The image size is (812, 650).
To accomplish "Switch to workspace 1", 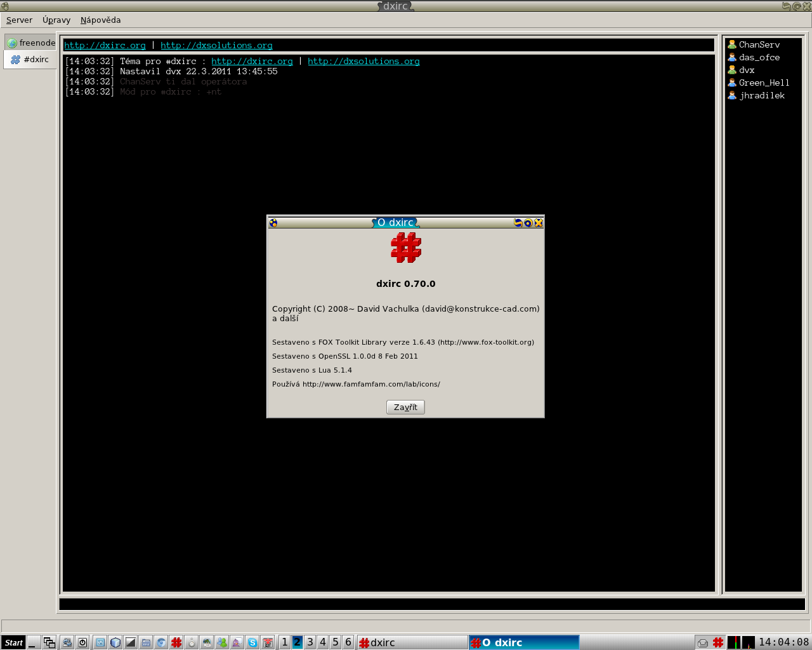I will 285,642.
